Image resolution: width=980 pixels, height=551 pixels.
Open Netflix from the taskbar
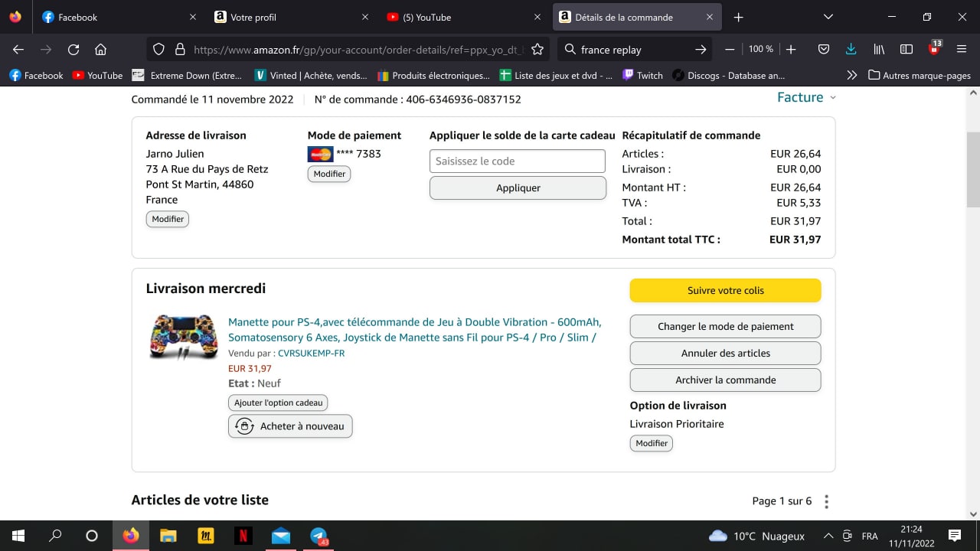pyautogui.click(x=243, y=536)
